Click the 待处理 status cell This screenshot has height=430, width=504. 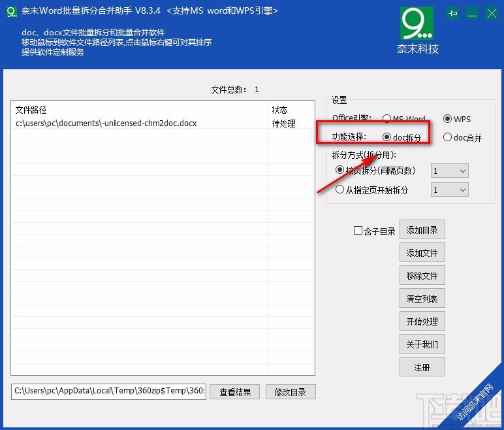coord(283,124)
